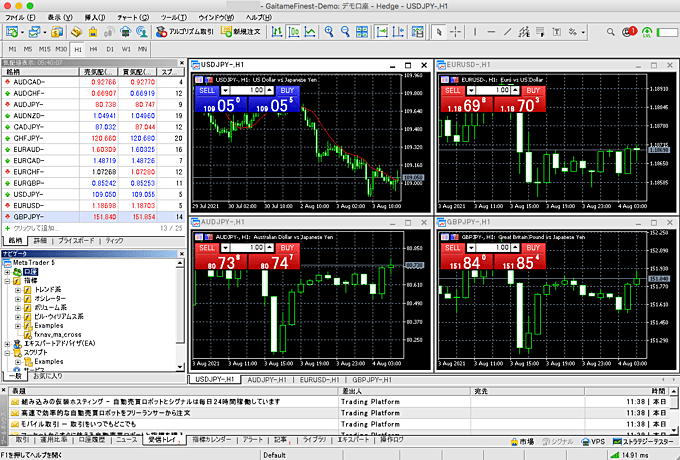
Task: Open the dropdown arrow beside new chart icon
Action: pyautogui.click(x=22, y=32)
